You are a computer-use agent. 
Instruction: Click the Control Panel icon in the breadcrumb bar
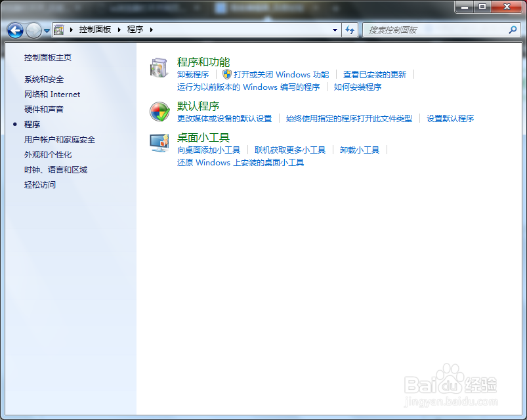click(x=60, y=30)
